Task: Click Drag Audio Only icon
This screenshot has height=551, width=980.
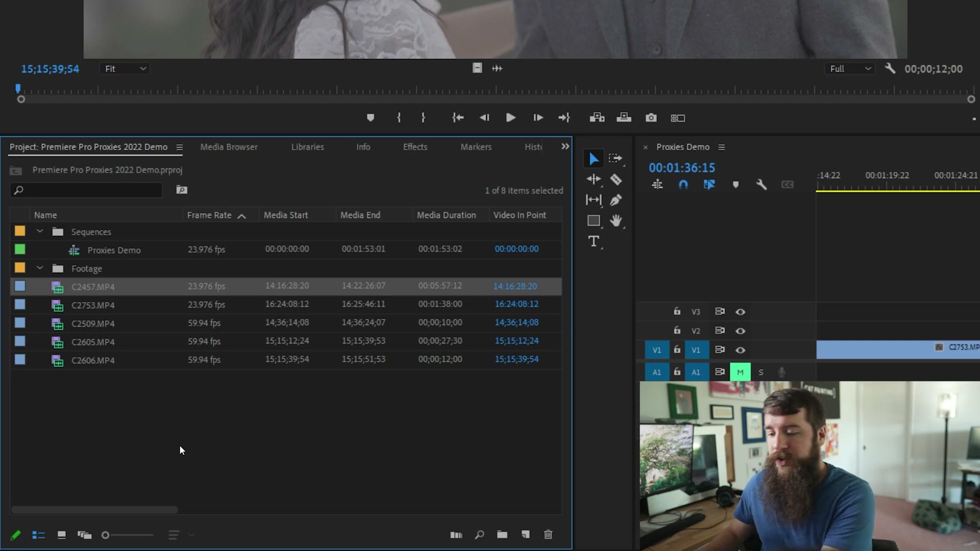Action: pyautogui.click(x=497, y=68)
